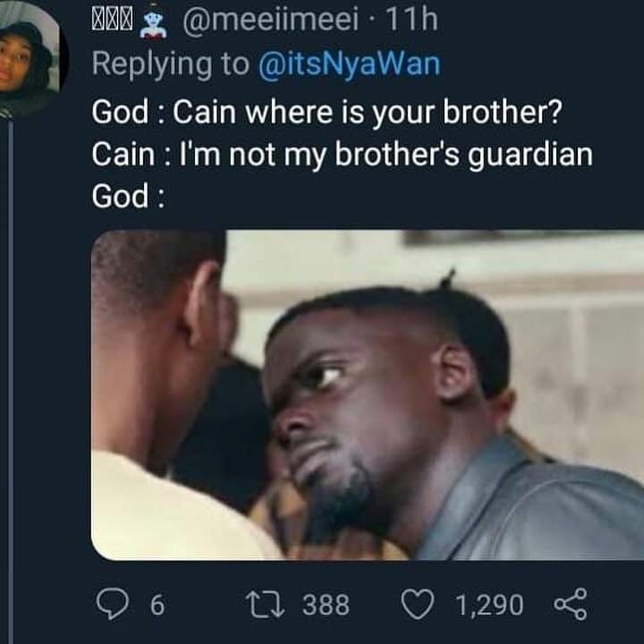Screen dimensions: 644x644
Task: Like the tweet with the heart icon
Action: coord(418,604)
